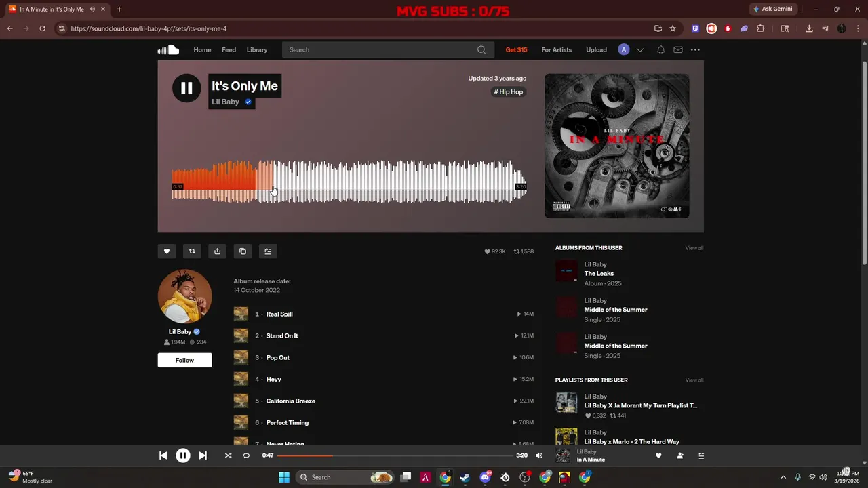Open a new browser tab
Image resolution: width=868 pixels, height=488 pixels.
pos(119,9)
